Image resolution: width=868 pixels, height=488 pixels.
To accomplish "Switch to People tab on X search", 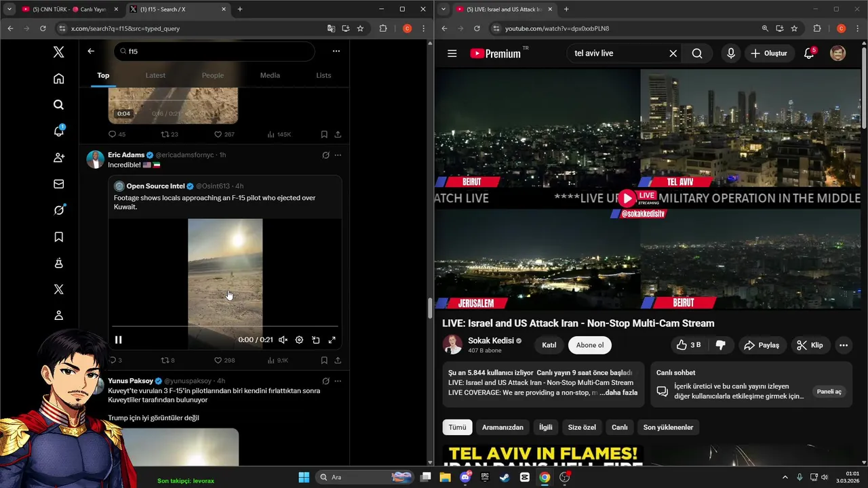I will 213,75.
